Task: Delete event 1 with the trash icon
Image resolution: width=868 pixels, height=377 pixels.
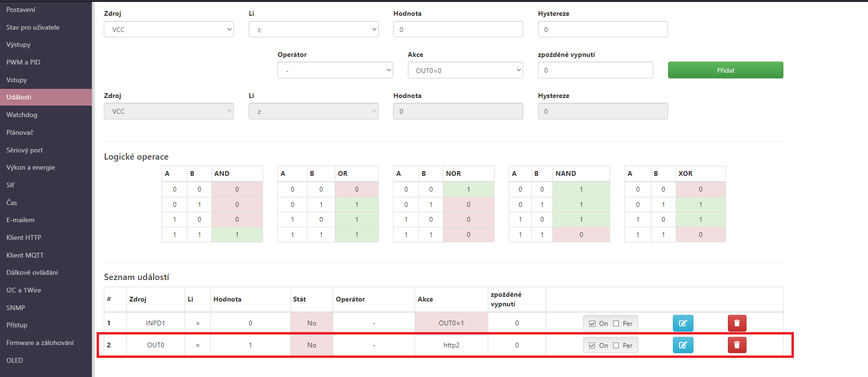Action: click(x=736, y=323)
